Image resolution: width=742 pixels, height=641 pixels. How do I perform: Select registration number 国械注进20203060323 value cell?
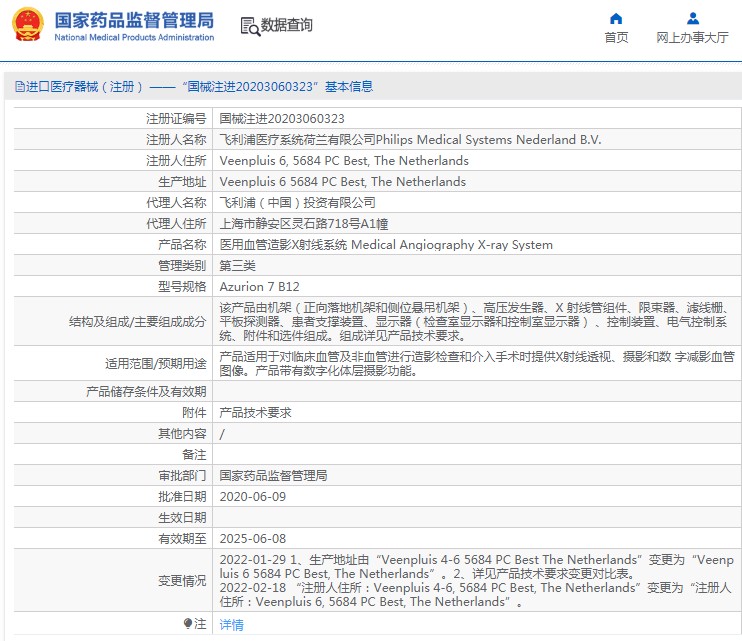(x=282, y=119)
